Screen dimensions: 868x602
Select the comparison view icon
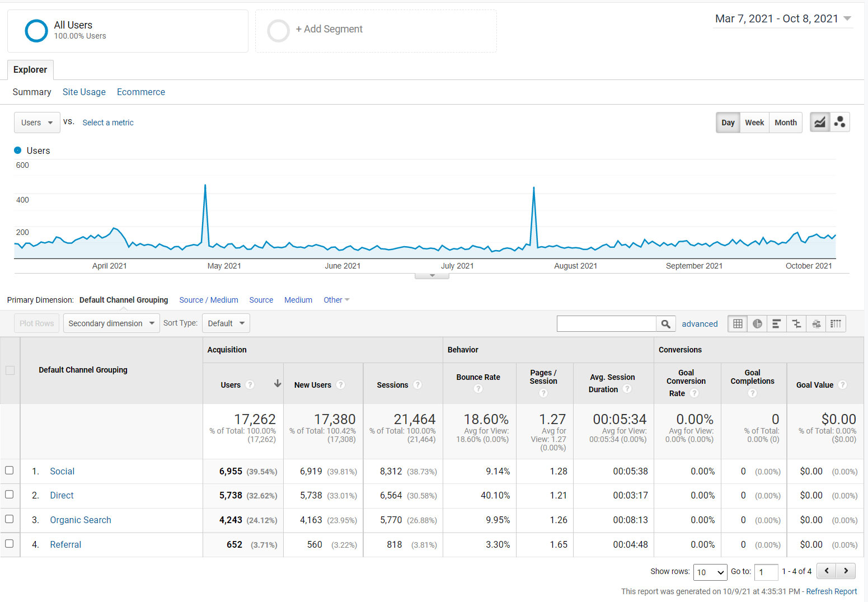pyautogui.click(x=796, y=323)
